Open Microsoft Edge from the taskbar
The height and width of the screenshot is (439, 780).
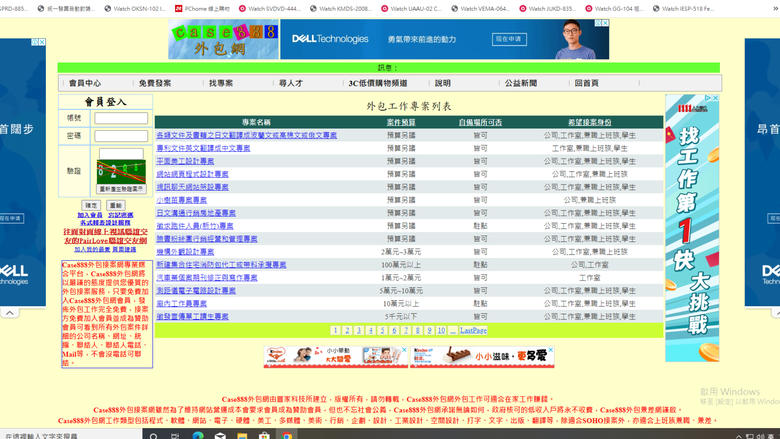pyautogui.click(x=198, y=436)
